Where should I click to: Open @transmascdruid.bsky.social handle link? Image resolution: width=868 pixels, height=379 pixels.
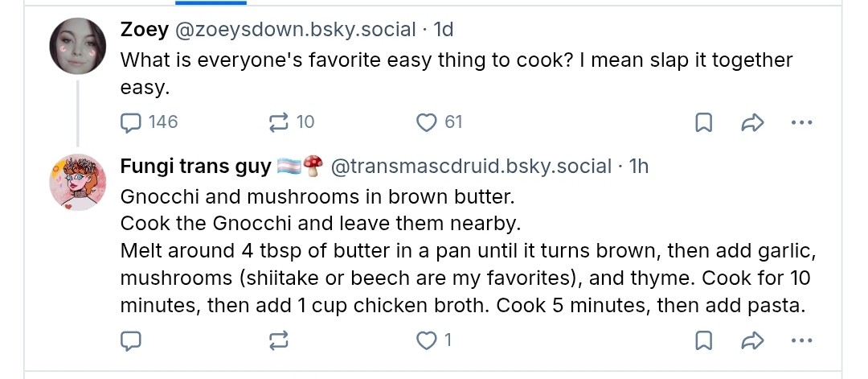[x=471, y=167]
